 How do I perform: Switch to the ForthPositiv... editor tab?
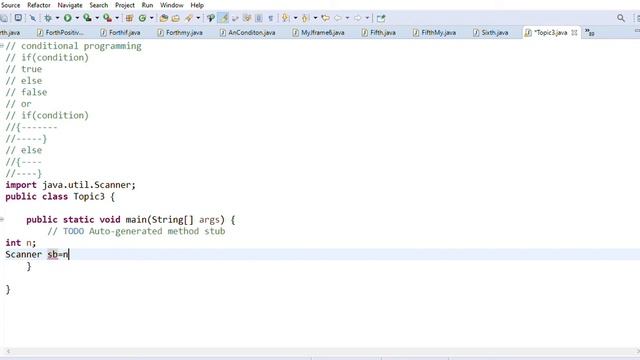coord(60,32)
